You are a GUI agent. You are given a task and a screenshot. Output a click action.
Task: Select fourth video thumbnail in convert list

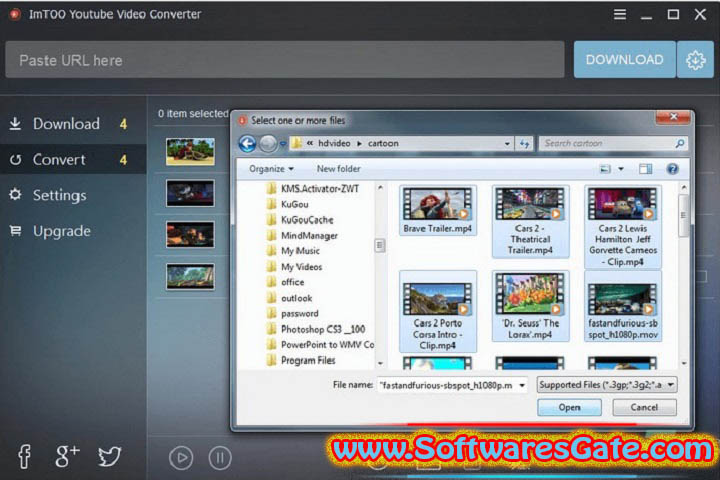click(x=190, y=277)
